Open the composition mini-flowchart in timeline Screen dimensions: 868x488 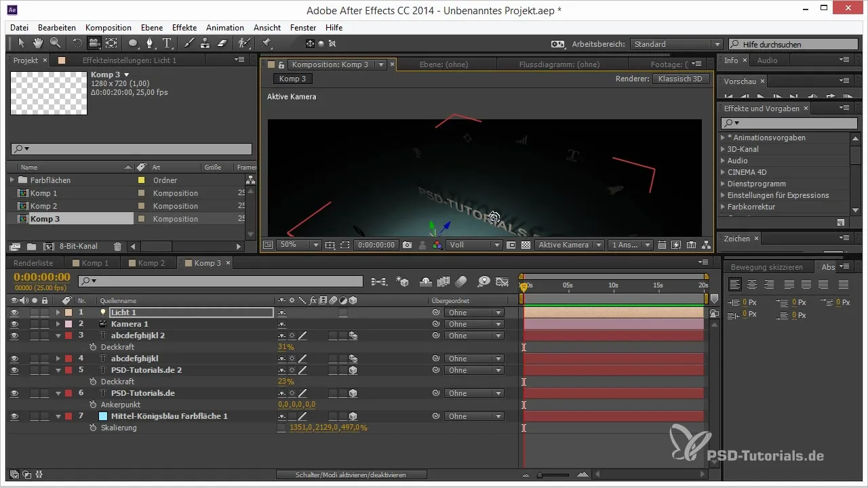tap(379, 281)
